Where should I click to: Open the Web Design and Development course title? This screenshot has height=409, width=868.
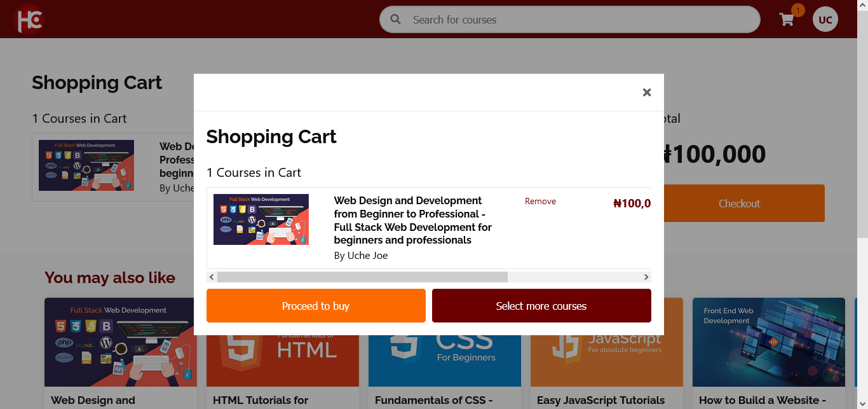point(412,220)
